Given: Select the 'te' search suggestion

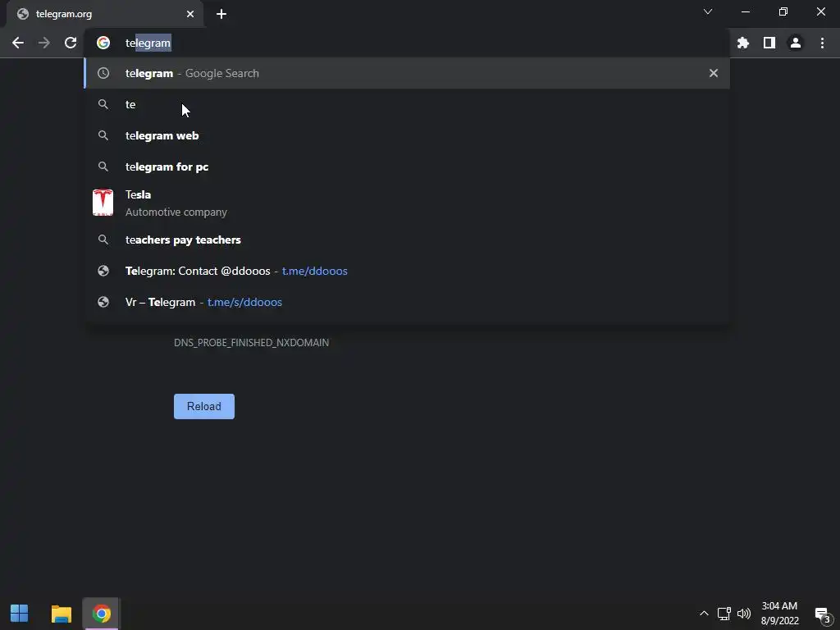Looking at the screenshot, I should 407,104.
